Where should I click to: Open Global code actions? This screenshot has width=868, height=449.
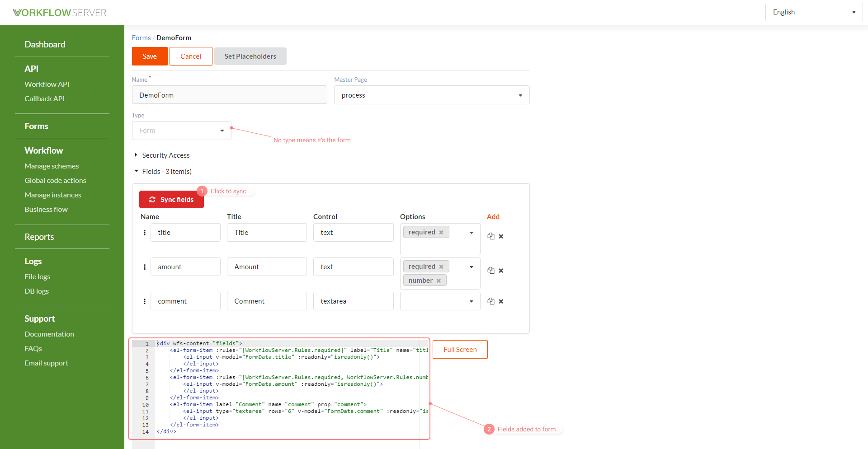tap(55, 180)
